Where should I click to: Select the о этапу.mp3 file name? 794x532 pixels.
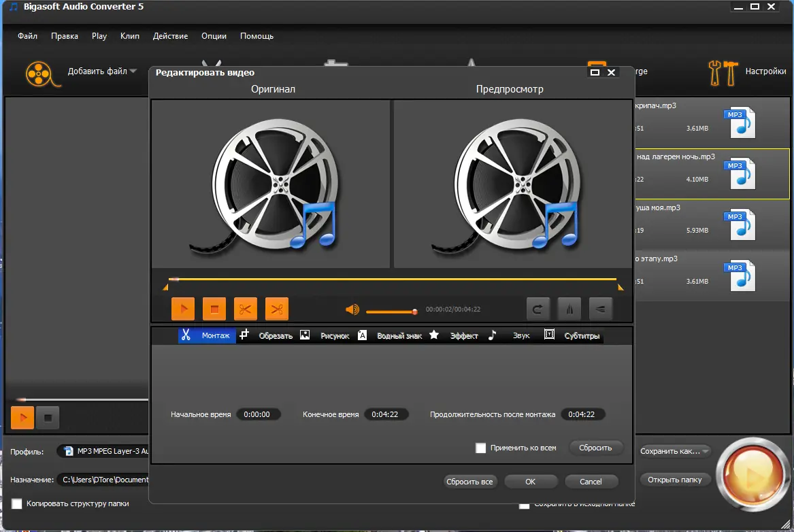point(657,259)
